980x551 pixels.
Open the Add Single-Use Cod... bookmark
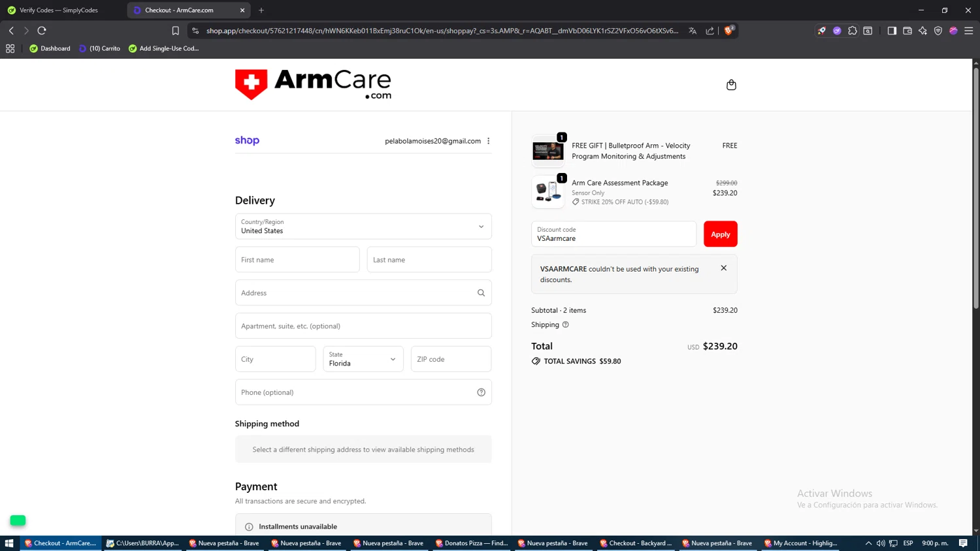click(163, 48)
